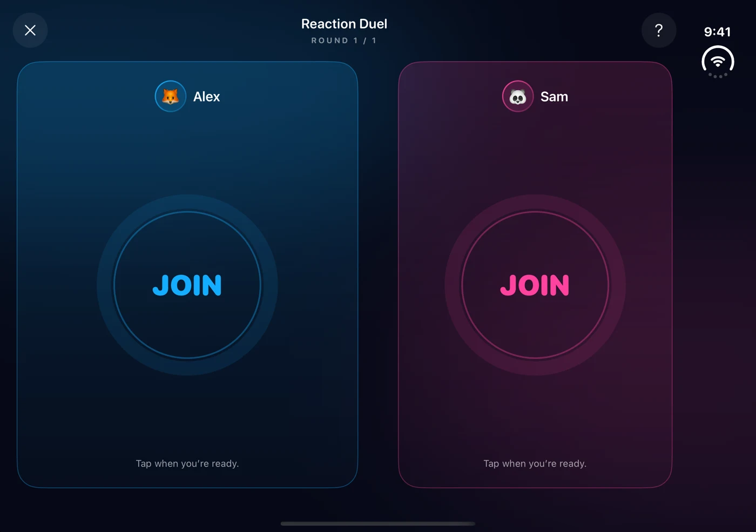Click "Tap when you're ready." on Alex's card
Image resolution: width=756 pixels, height=532 pixels.
point(187,463)
